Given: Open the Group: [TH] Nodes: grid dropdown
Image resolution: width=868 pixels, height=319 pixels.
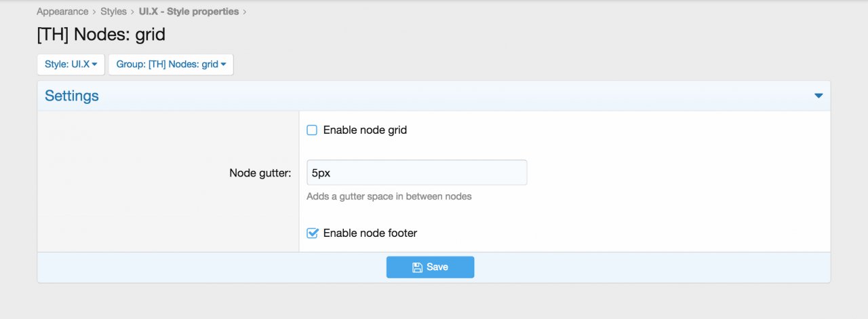Looking at the screenshot, I should (x=170, y=65).
